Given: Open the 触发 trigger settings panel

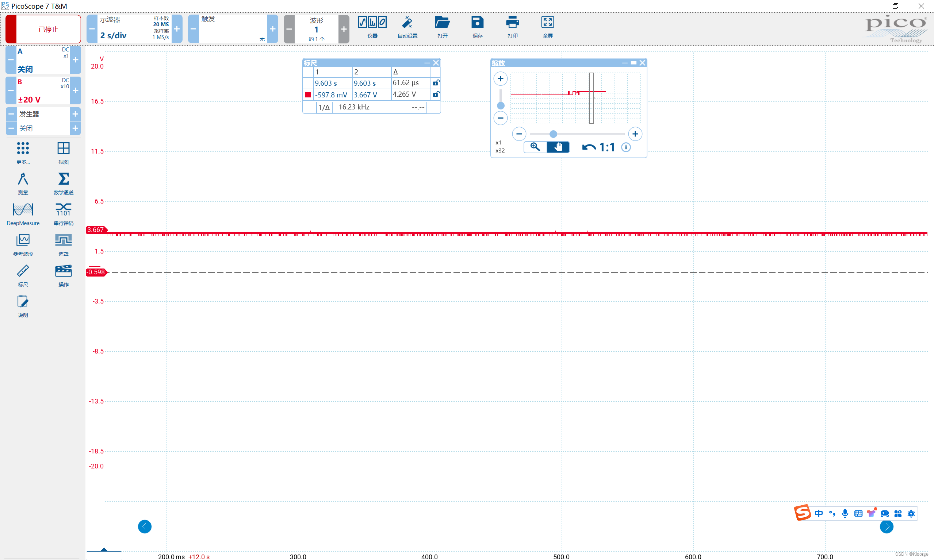Looking at the screenshot, I should tap(233, 29).
